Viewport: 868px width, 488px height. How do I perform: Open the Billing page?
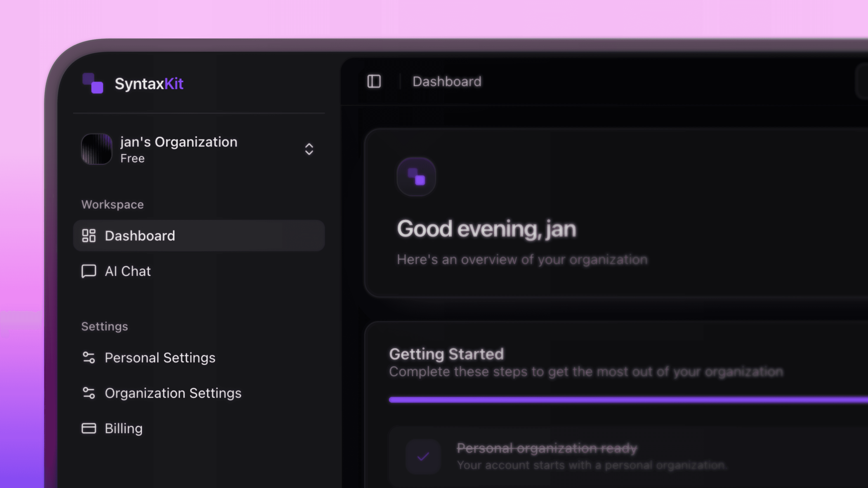point(199,428)
